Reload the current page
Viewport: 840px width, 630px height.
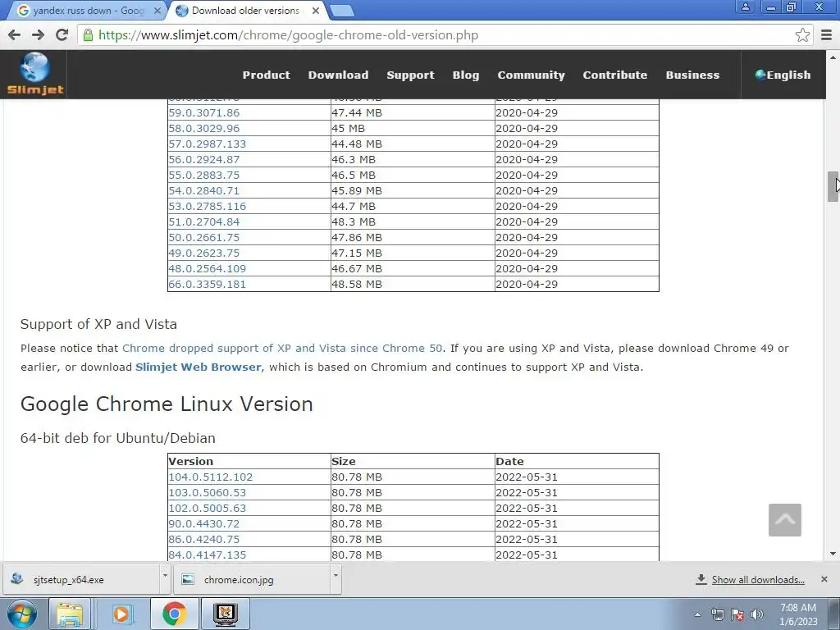point(62,35)
